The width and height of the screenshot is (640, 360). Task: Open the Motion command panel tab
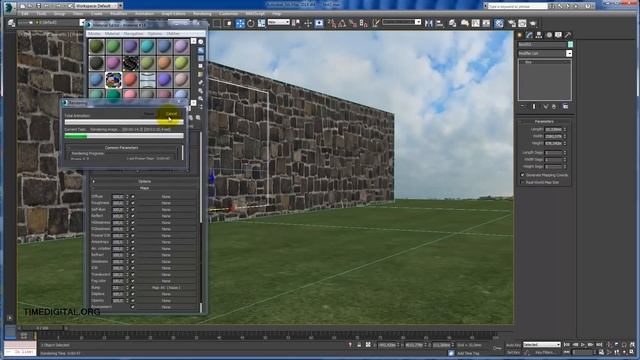(549, 35)
